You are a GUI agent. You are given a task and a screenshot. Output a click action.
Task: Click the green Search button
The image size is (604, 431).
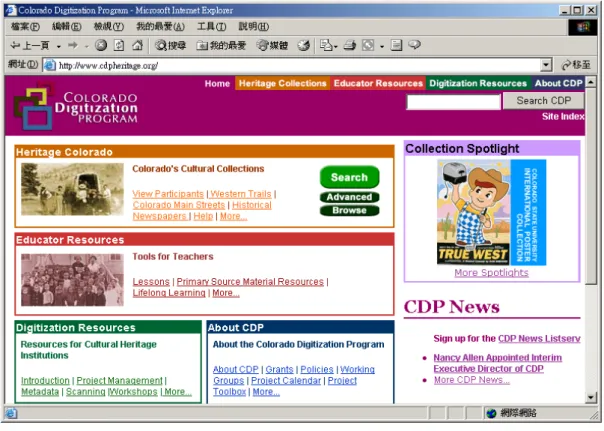(349, 177)
